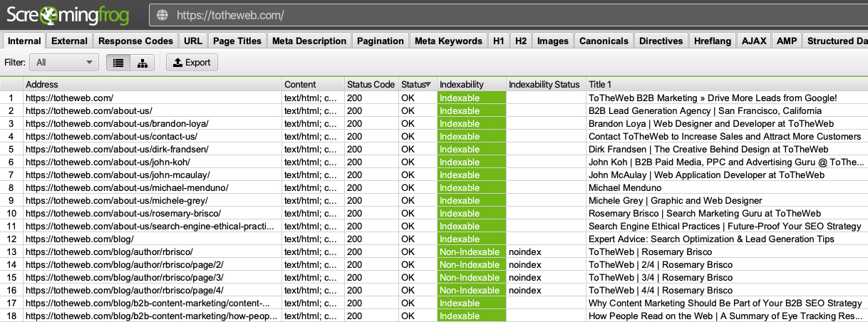Go to Page Titles tab
Screen dimensions: 868x322
pos(237,41)
